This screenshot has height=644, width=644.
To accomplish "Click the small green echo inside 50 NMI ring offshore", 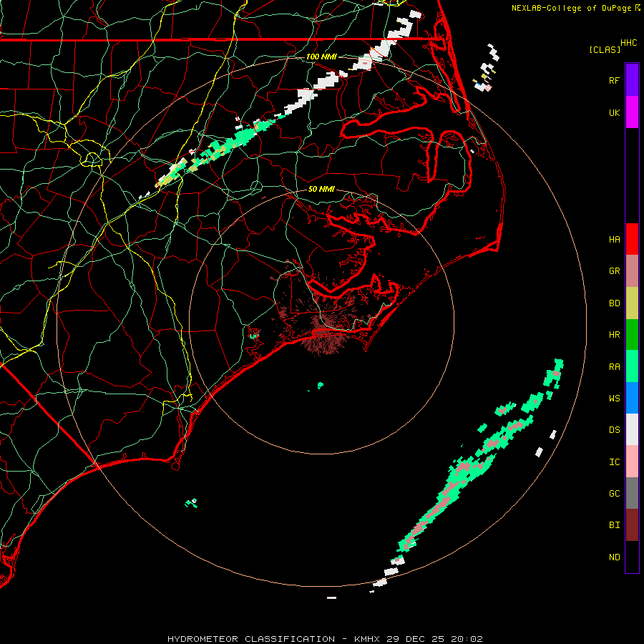I will tap(321, 385).
